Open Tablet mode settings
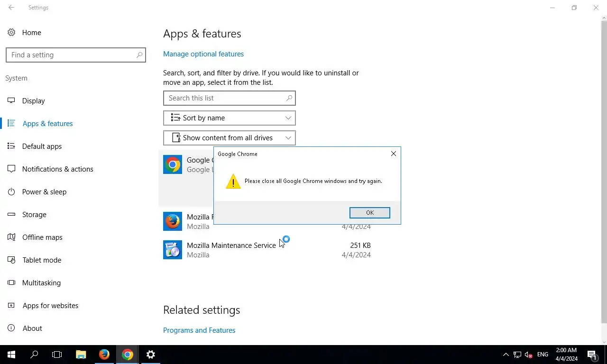The image size is (607, 364). [42, 260]
